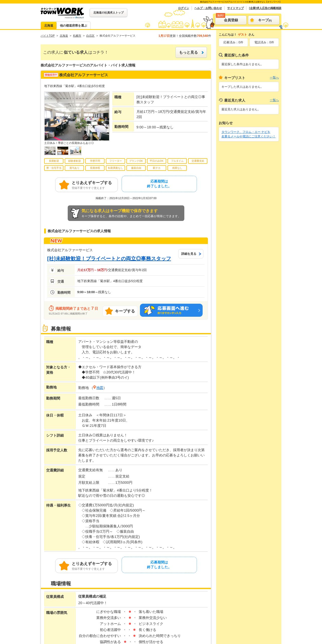Click the rabbit icon in keep banner
The height and width of the screenshot is (644, 322).
pos(75,213)
